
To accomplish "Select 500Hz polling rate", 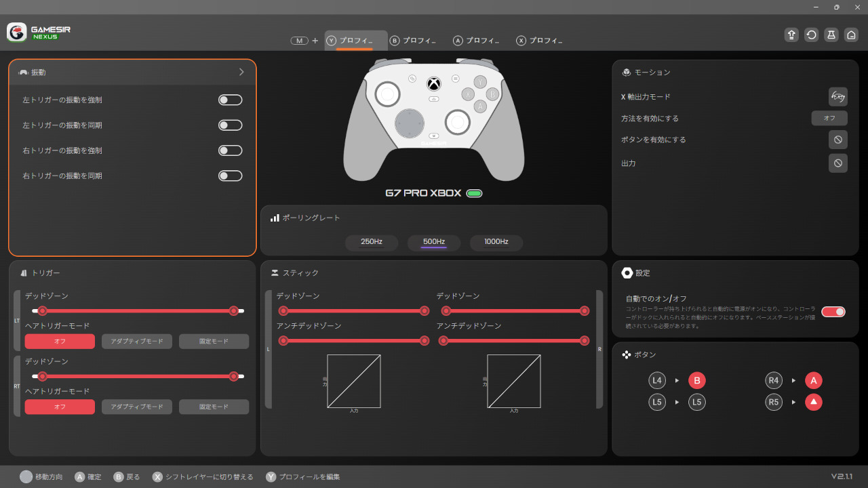I will tap(434, 242).
